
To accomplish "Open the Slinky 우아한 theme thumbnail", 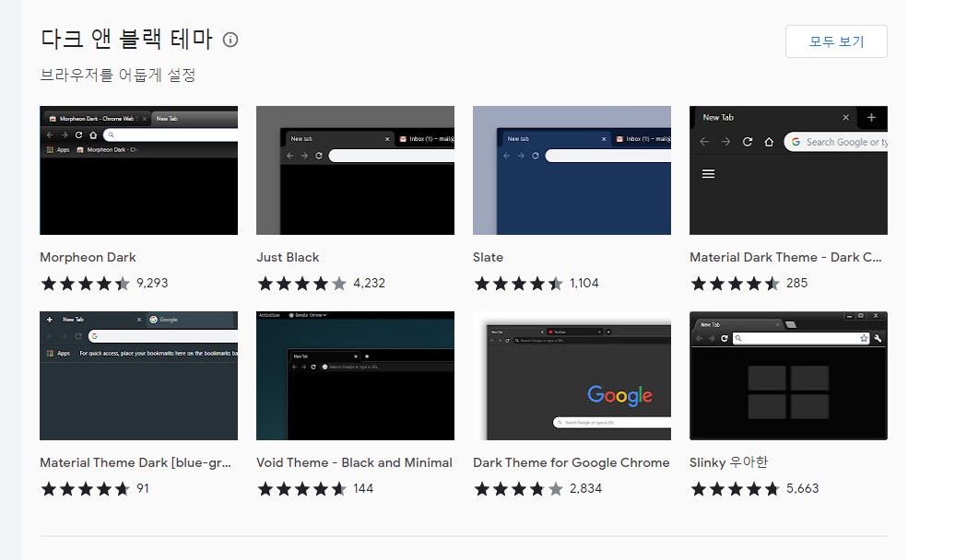I will (788, 376).
